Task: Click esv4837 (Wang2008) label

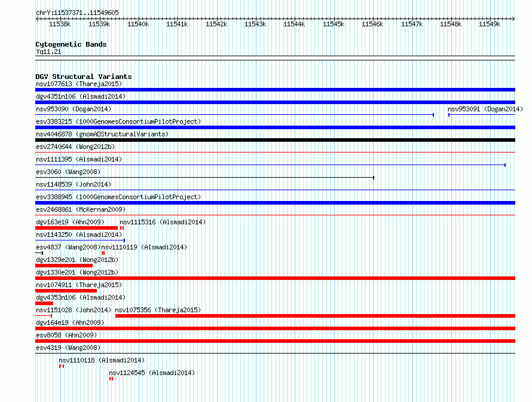Action: pos(68,247)
